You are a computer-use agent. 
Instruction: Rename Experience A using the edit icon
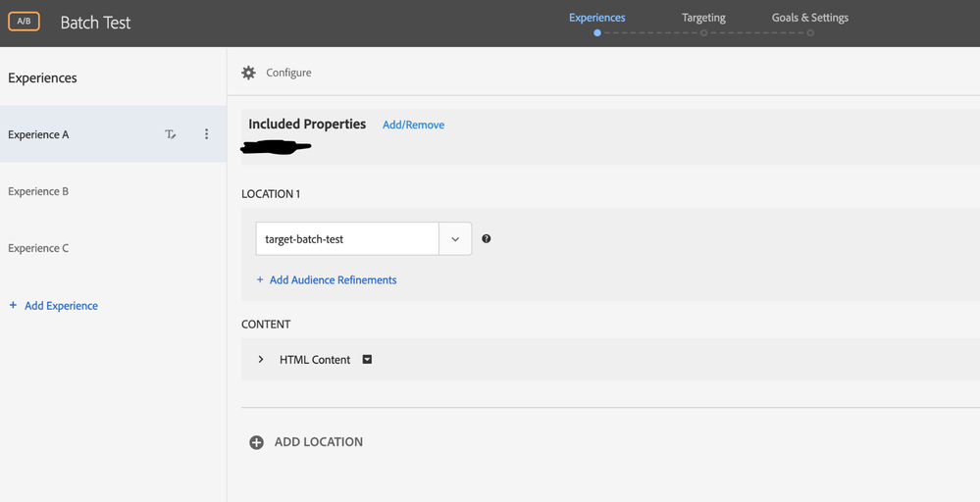171,134
